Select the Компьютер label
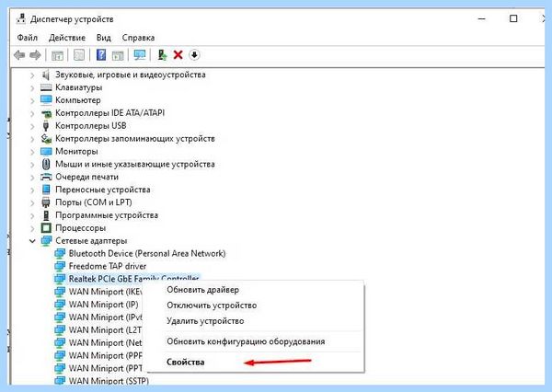 (x=78, y=100)
